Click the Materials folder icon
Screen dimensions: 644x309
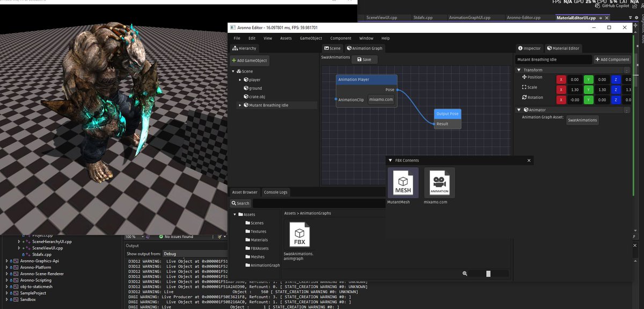coord(247,240)
